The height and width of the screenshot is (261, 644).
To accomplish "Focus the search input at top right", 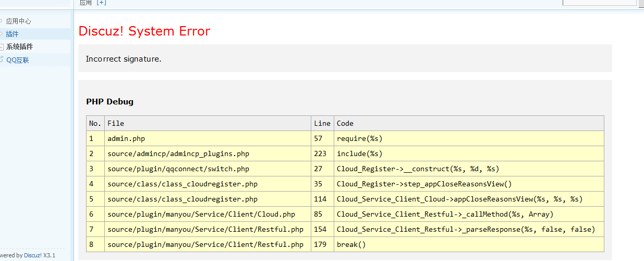I will (x=599, y=3).
